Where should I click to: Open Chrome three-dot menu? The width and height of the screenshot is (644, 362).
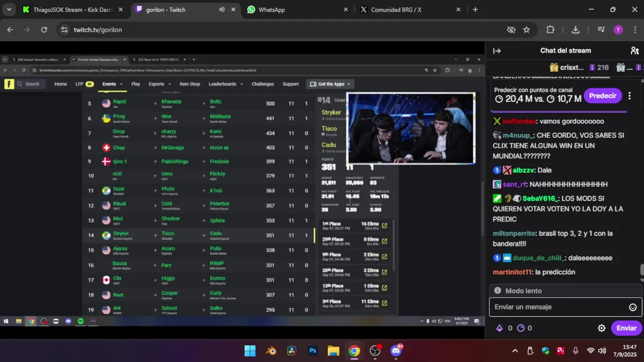pyautogui.click(x=634, y=30)
